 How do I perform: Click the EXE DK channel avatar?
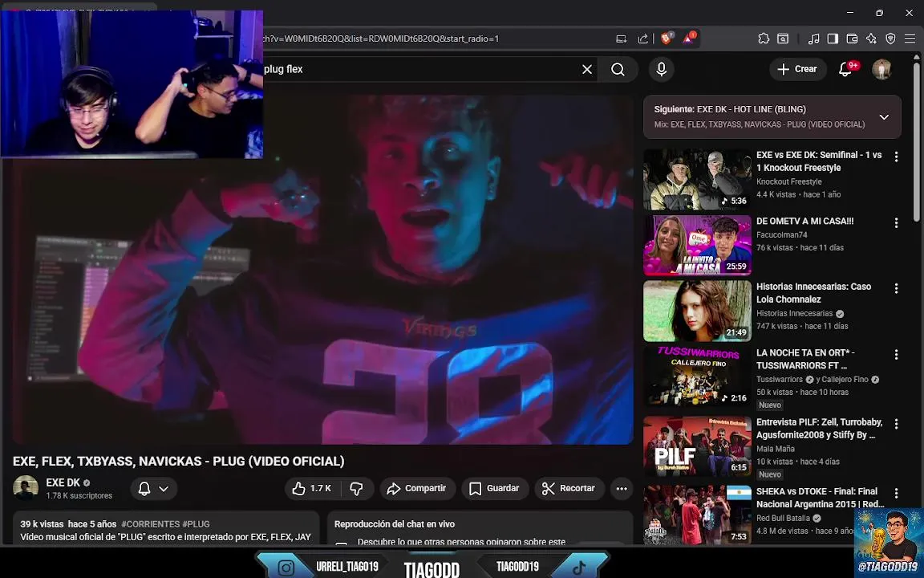[x=26, y=488]
